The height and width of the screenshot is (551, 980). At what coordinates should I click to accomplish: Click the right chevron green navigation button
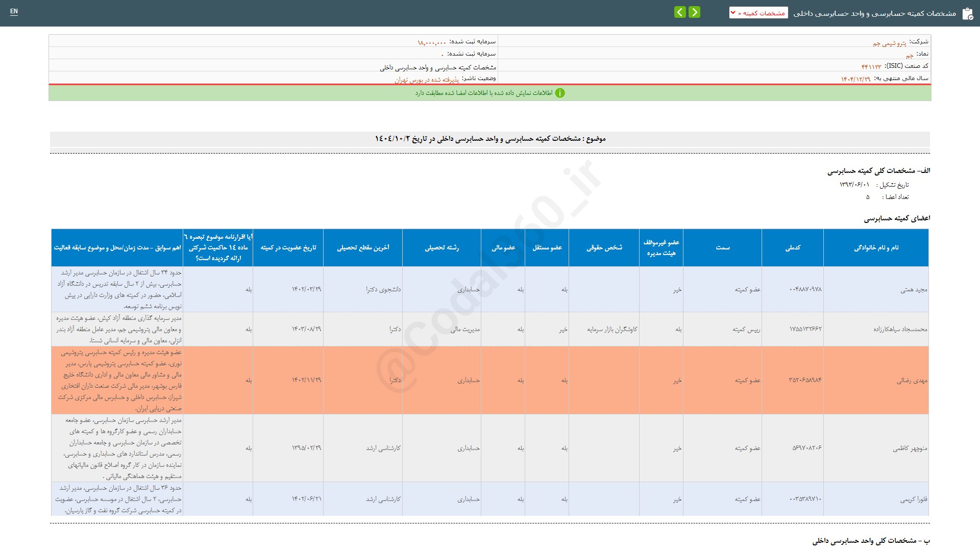point(694,12)
